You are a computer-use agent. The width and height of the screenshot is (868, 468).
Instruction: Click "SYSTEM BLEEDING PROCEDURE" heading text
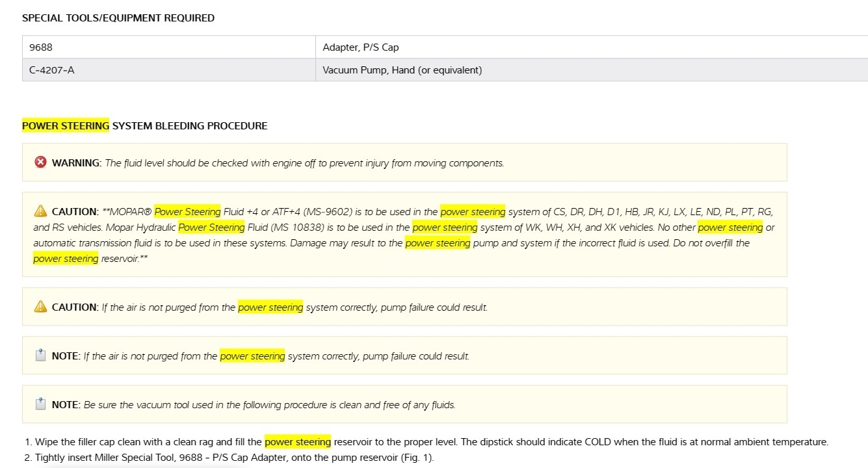point(190,126)
